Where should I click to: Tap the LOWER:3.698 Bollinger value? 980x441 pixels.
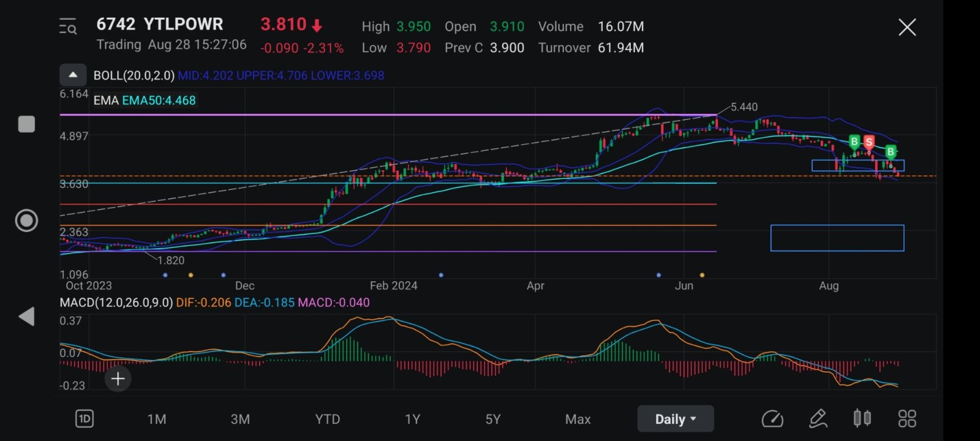coord(347,75)
